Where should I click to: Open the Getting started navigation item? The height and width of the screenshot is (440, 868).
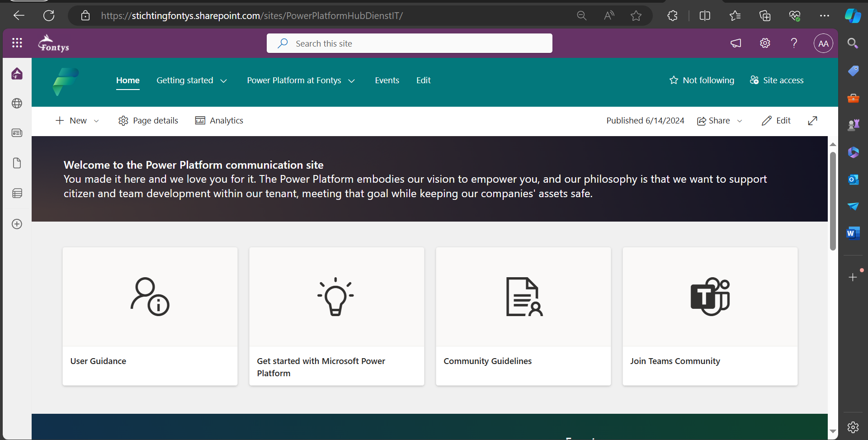point(184,80)
